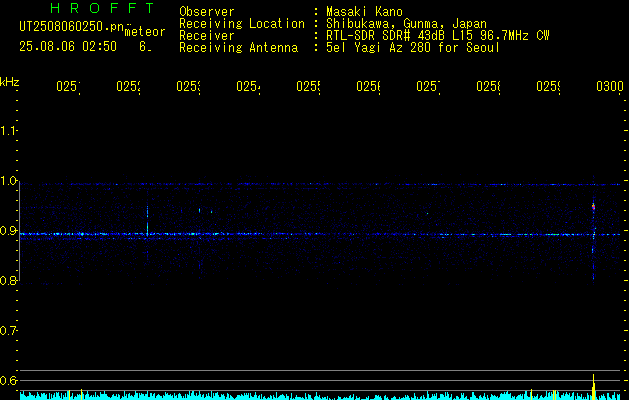This screenshot has height=400, width=629.
Task: Select the date stamp 25.08.06 02:50
Action: coord(68,47)
